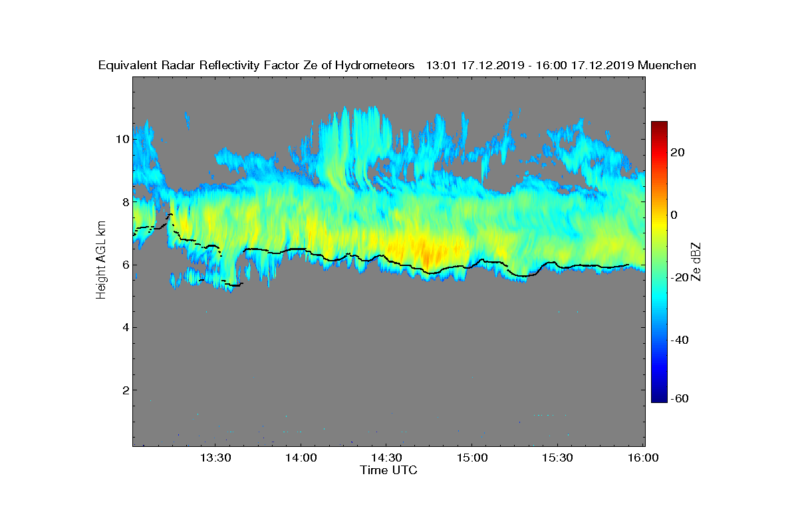Click the 15:30 time tick label

[x=557, y=458]
